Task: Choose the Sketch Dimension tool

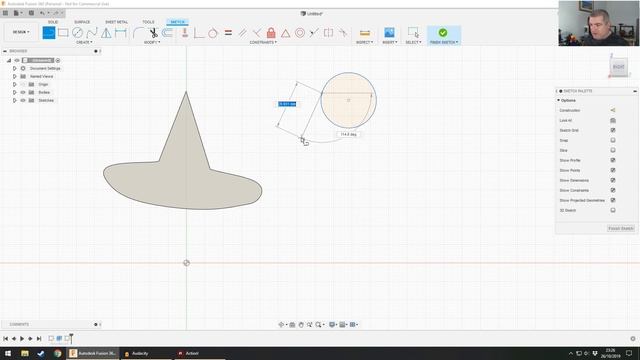Action: [x=121, y=33]
